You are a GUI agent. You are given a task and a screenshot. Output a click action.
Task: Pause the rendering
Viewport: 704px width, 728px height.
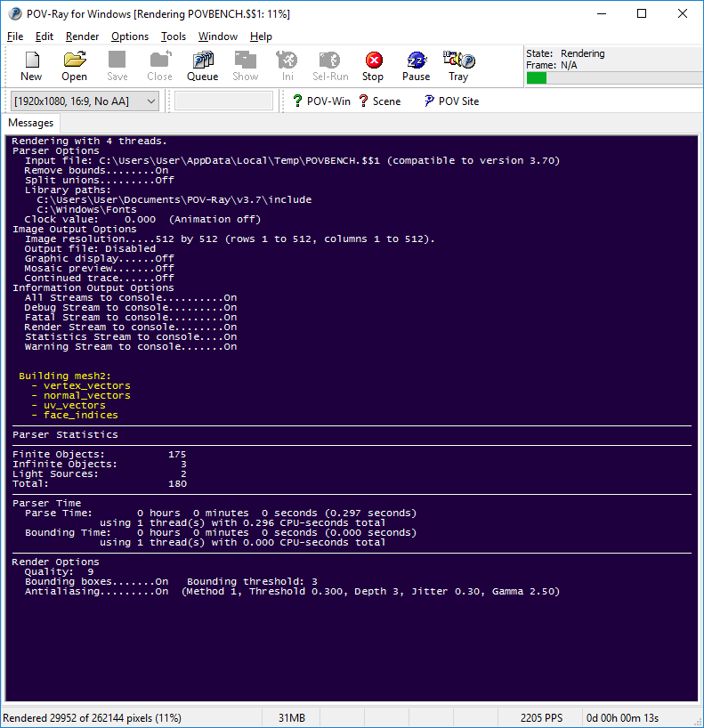pyautogui.click(x=417, y=67)
